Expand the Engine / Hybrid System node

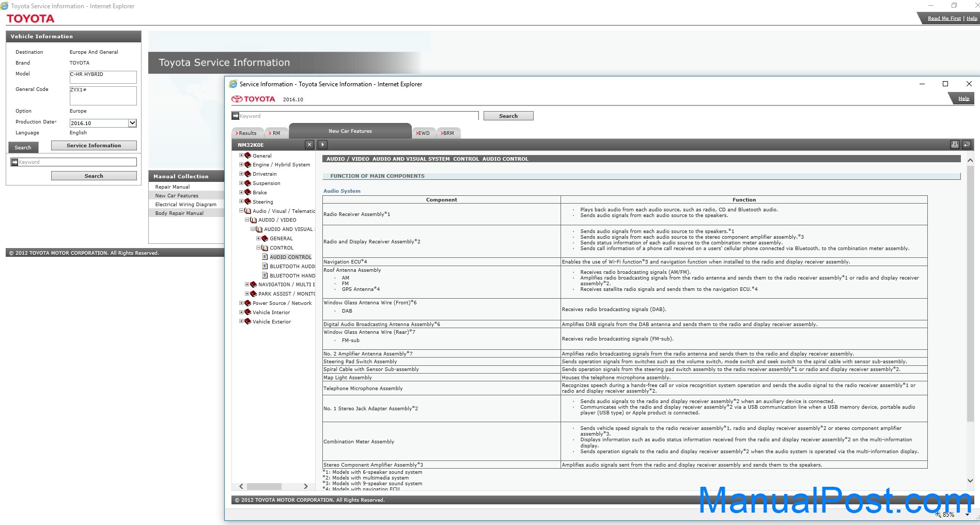coord(241,164)
